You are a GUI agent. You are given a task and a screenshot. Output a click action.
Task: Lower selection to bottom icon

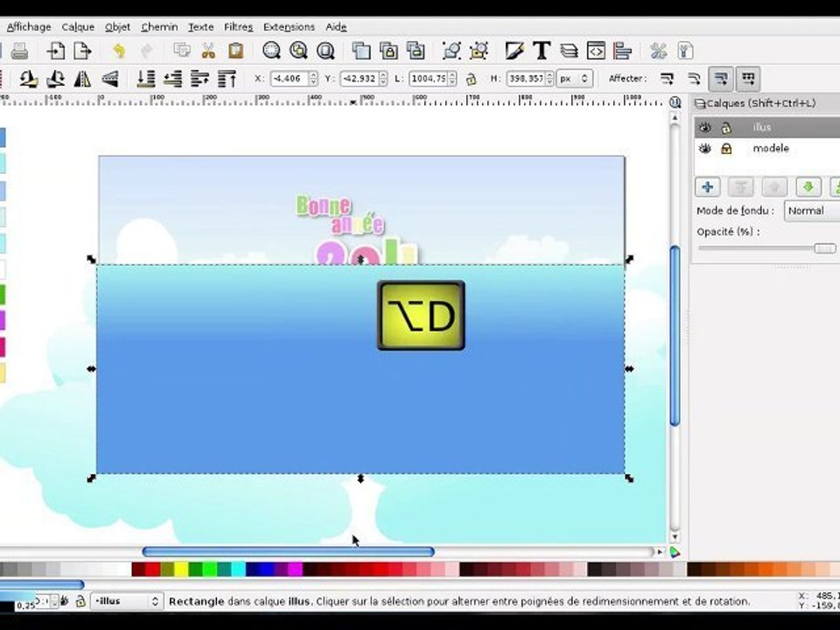(146, 80)
